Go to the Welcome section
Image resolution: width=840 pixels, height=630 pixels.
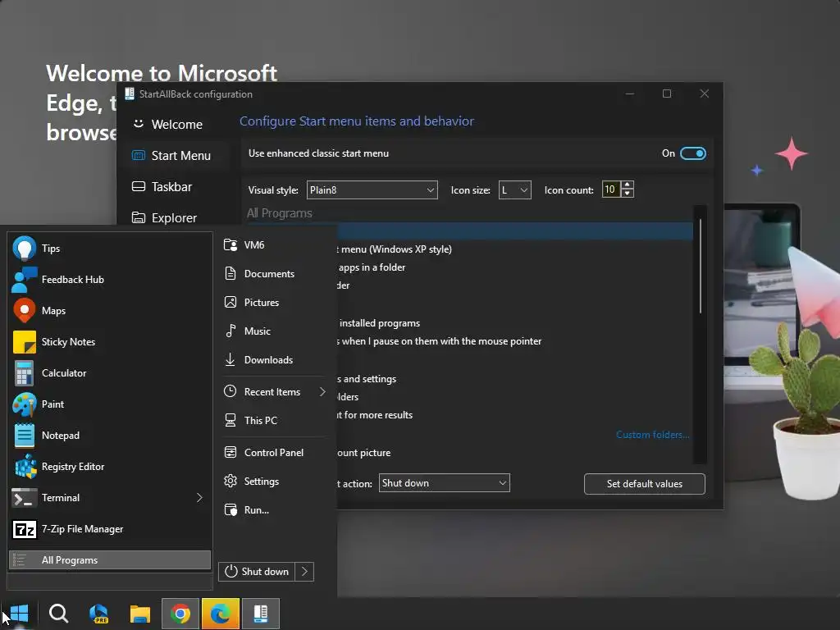click(x=176, y=125)
